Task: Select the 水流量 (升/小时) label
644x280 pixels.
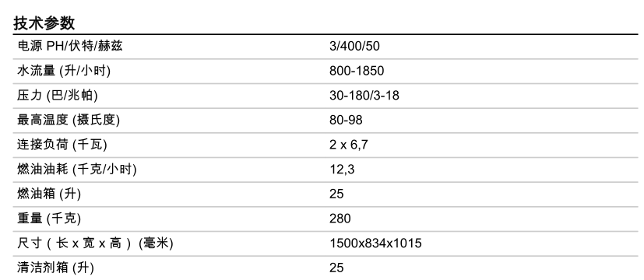Action: click(64, 71)
